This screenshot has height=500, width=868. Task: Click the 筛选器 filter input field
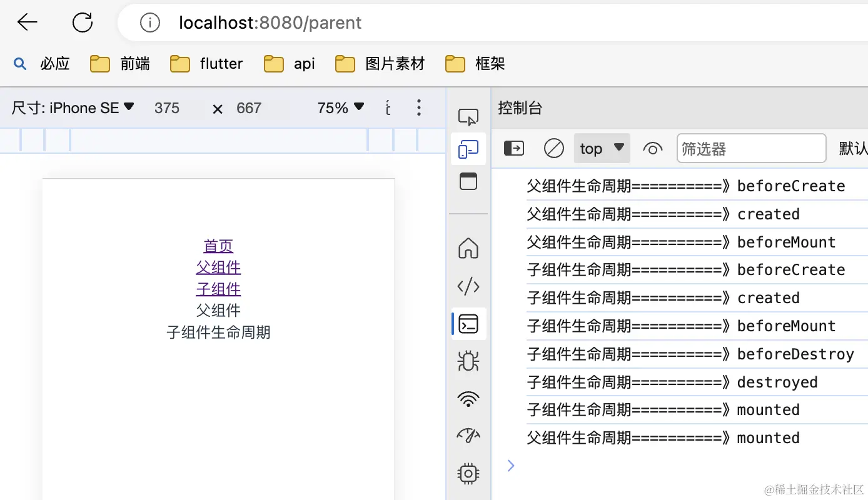pos(750,148)
